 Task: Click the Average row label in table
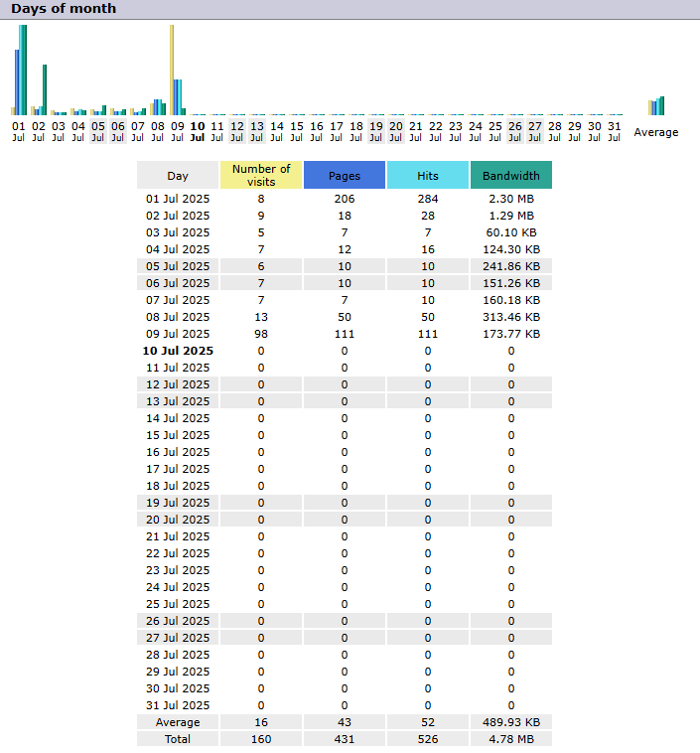(178, 722)
